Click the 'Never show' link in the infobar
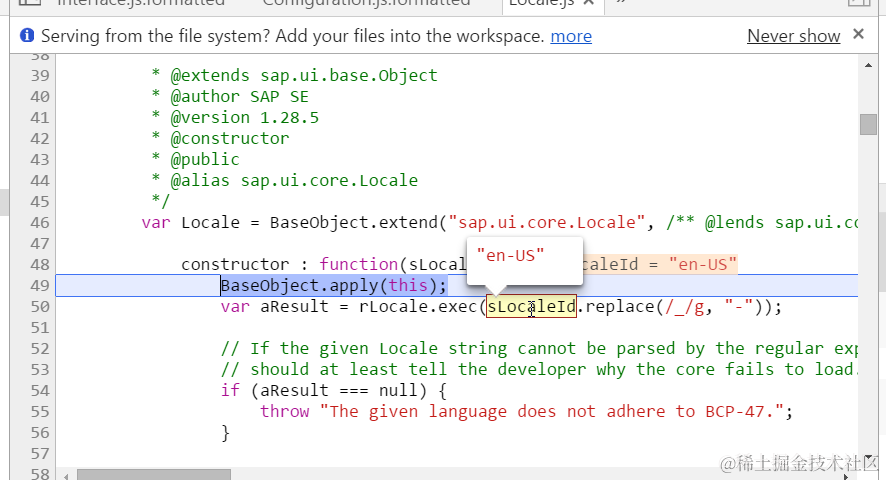886x480 pixels. (x=793, y=36)
